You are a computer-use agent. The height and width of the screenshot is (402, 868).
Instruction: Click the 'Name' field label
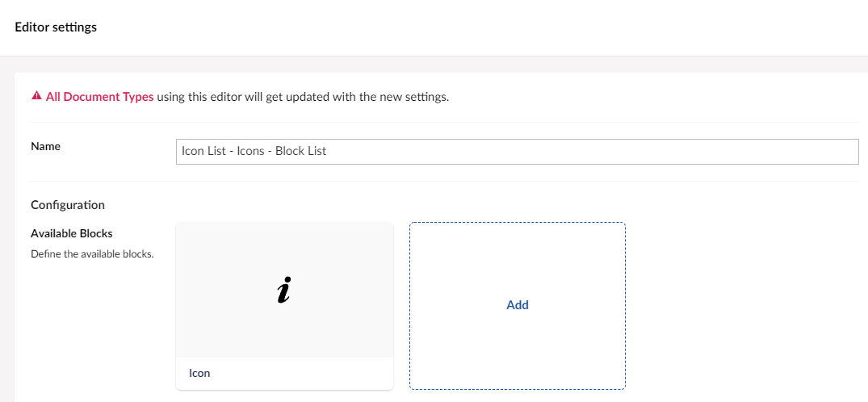(45, 146)
